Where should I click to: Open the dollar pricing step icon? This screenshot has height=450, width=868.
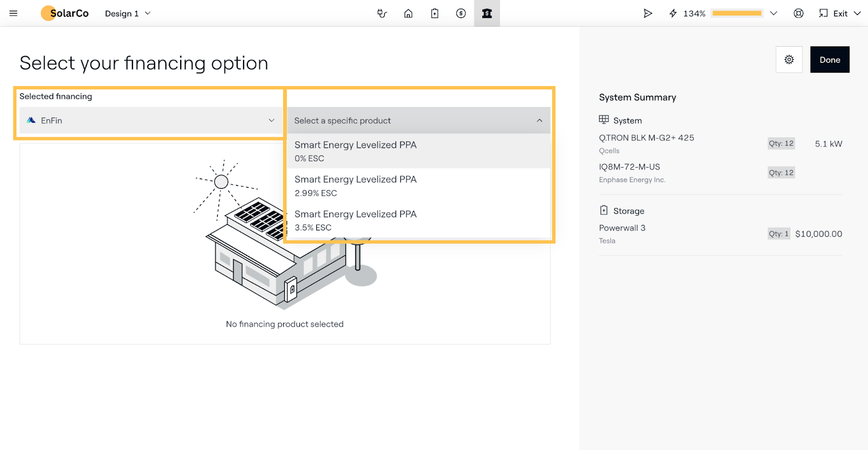point(461,14)
